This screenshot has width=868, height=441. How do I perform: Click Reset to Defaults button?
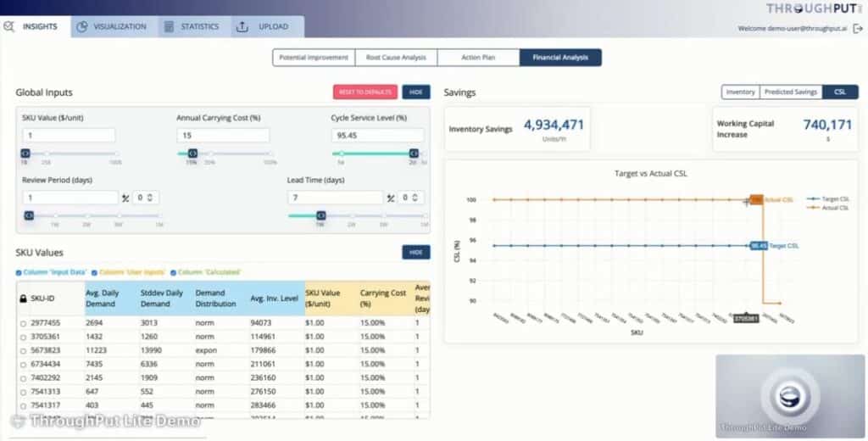pos(365,92)
